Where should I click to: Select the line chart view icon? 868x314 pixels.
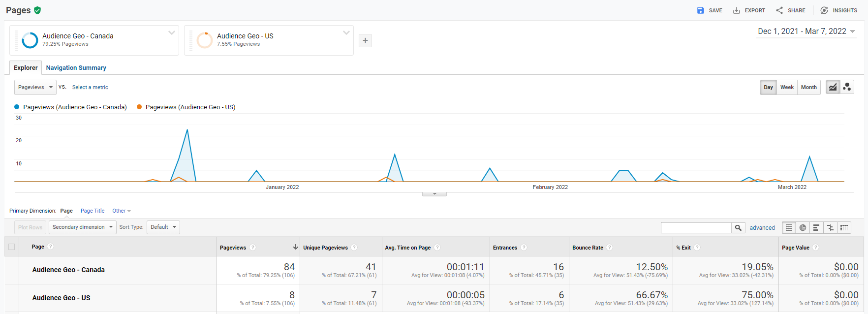pos(833,87)
